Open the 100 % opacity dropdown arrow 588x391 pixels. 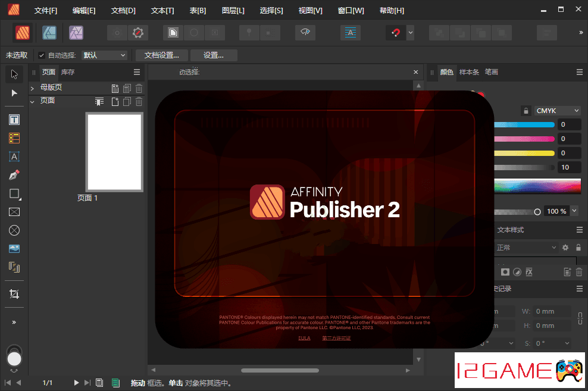point(574,211)
